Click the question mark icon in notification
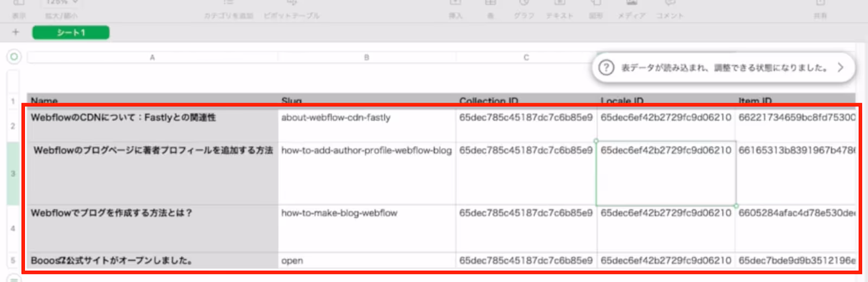868x282 pixels. [x=606, y=68]
